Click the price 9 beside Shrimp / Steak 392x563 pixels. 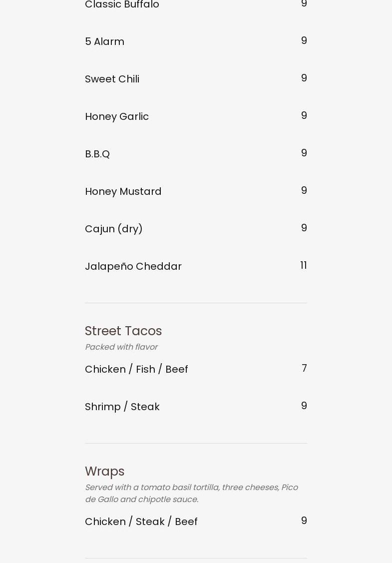point(304,406)
